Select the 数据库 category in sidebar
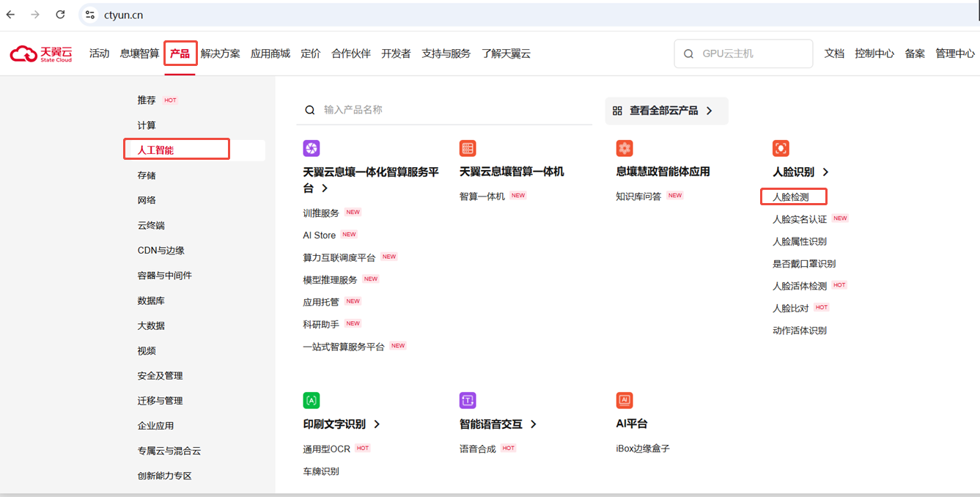Image resolution: width=980 pixels, height=497 pixels. (146, 300)
